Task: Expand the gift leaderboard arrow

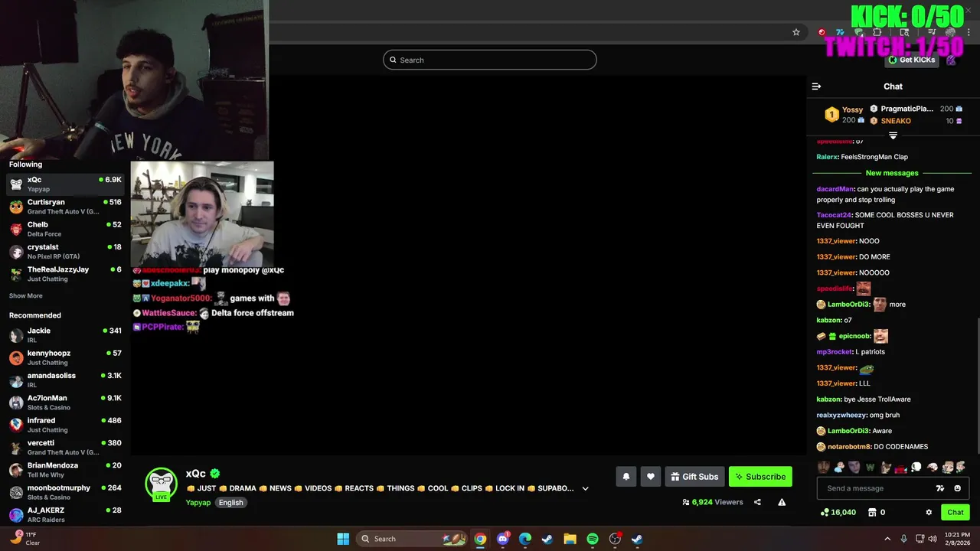Action: [893, 135]
